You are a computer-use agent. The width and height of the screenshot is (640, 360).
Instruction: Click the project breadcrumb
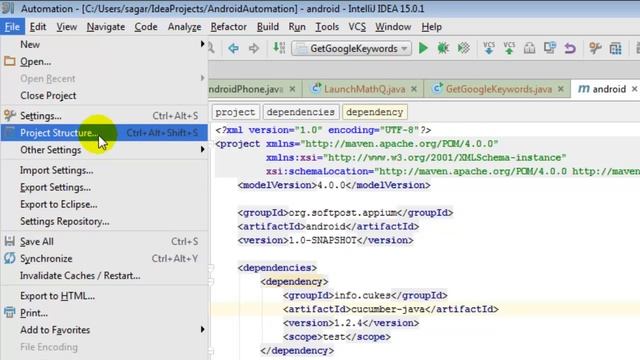pos(235,112)
